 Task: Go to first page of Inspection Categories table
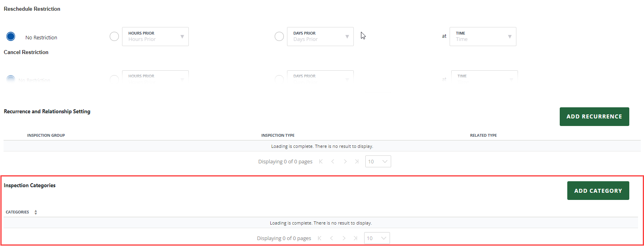(320, 238)
